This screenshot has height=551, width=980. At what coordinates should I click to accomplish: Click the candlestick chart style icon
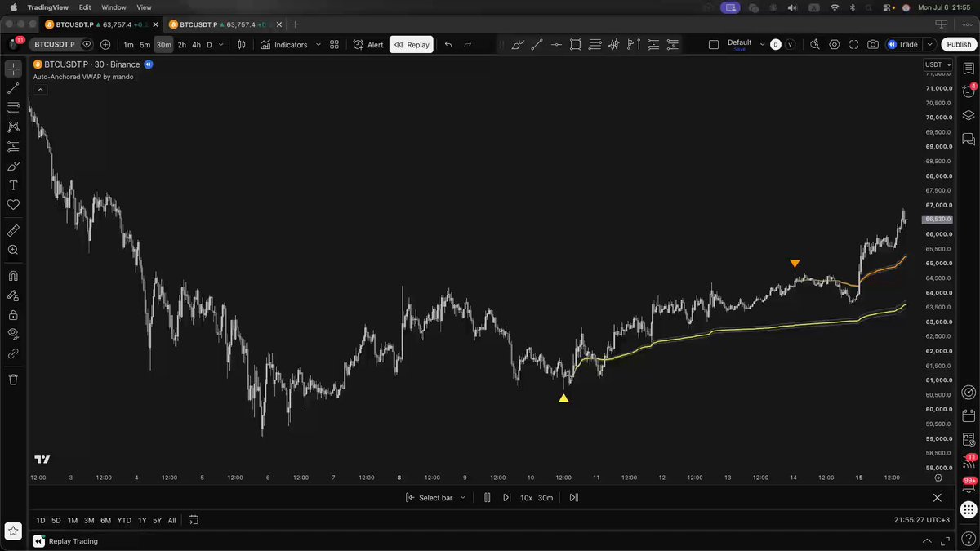(241, 45)
